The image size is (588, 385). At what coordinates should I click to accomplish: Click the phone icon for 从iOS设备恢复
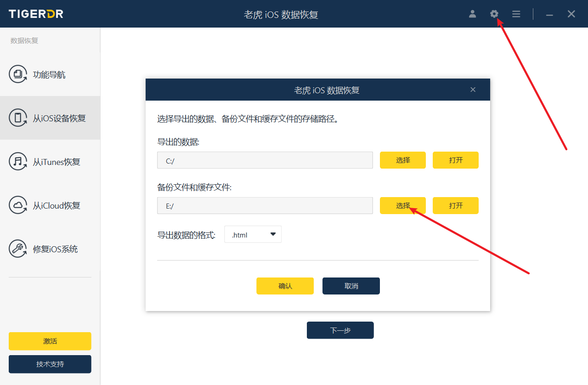(18, 118)
